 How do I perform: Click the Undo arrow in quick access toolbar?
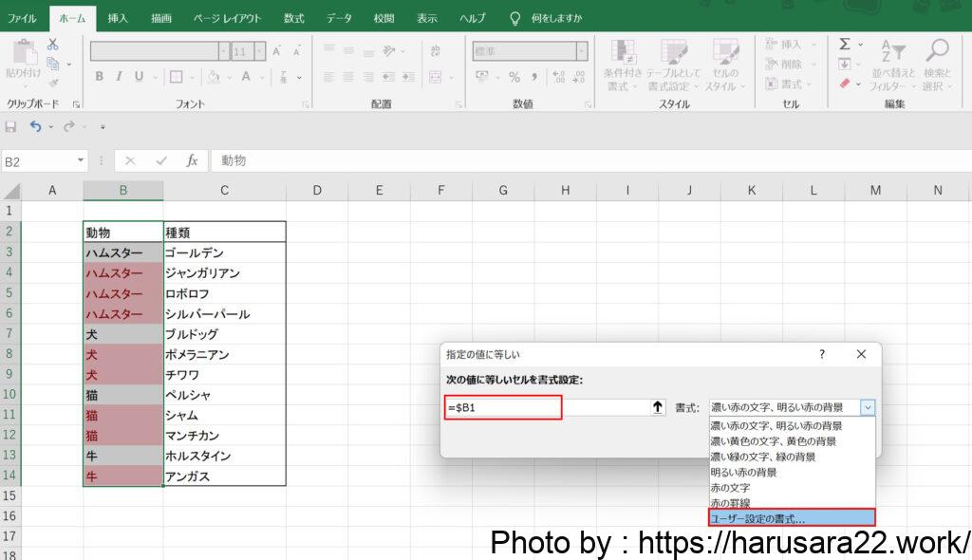pyautogui.click(x=35, y=126)
